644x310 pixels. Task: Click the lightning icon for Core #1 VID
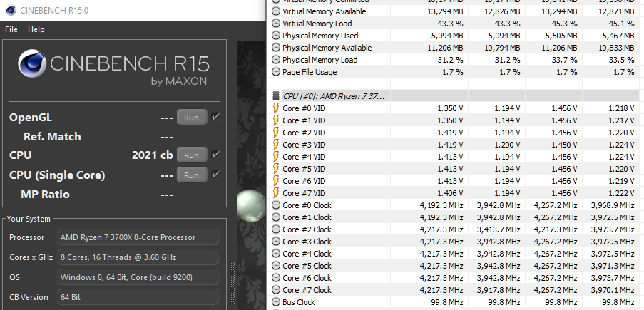(x=276, y=120)
